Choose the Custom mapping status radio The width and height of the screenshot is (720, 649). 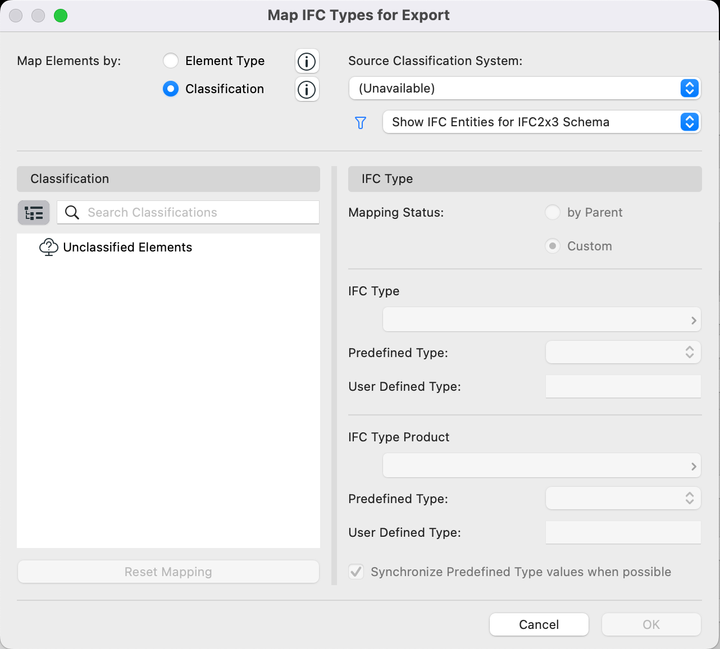coord(553,246)
